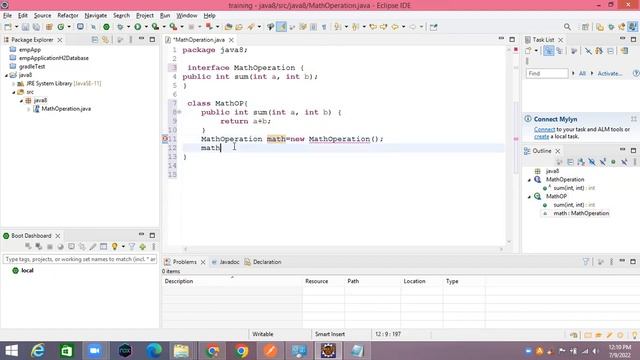Click the Toggle Mark Occurrences toolbar icon

282,27
